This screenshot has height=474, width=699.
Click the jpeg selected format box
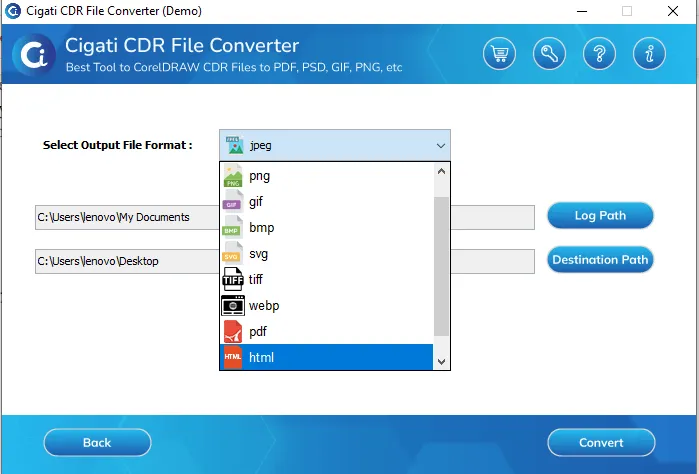335,145
